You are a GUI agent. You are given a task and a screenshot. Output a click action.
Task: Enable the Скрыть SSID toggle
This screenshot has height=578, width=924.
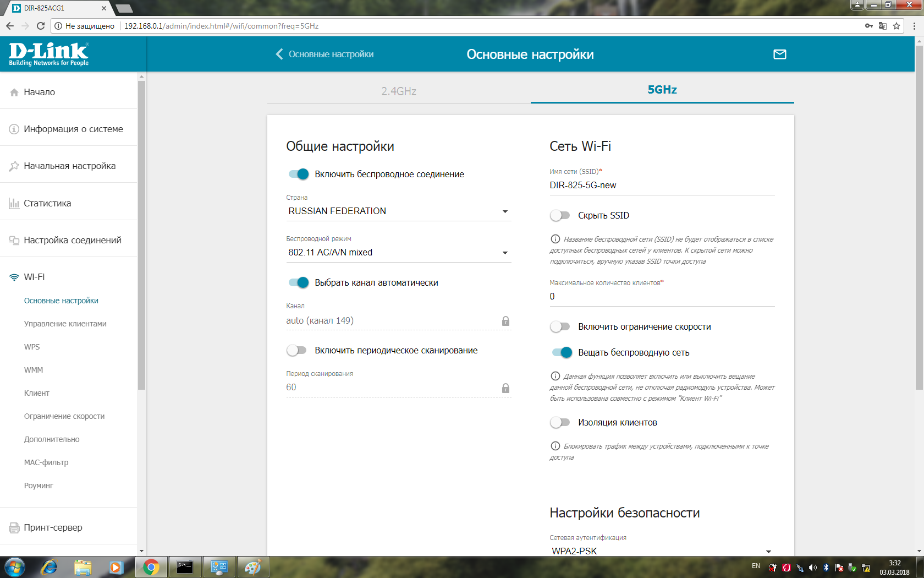point(560,215)
